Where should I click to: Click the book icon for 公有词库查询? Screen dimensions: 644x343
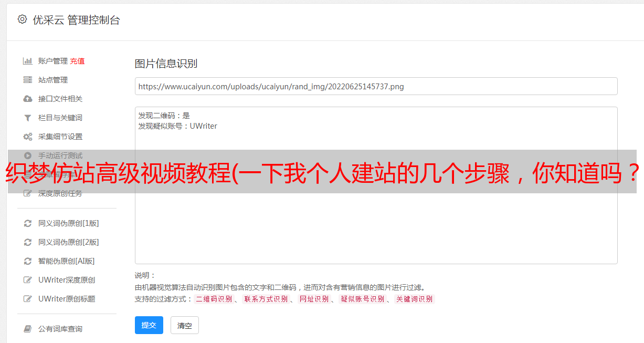click(x=28, y=329)
